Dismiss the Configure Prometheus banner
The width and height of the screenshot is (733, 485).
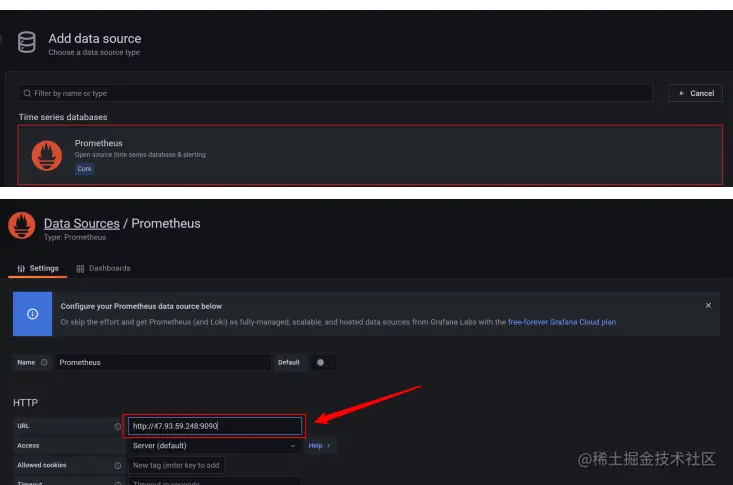pyautogui.click(x=708, y=305)
